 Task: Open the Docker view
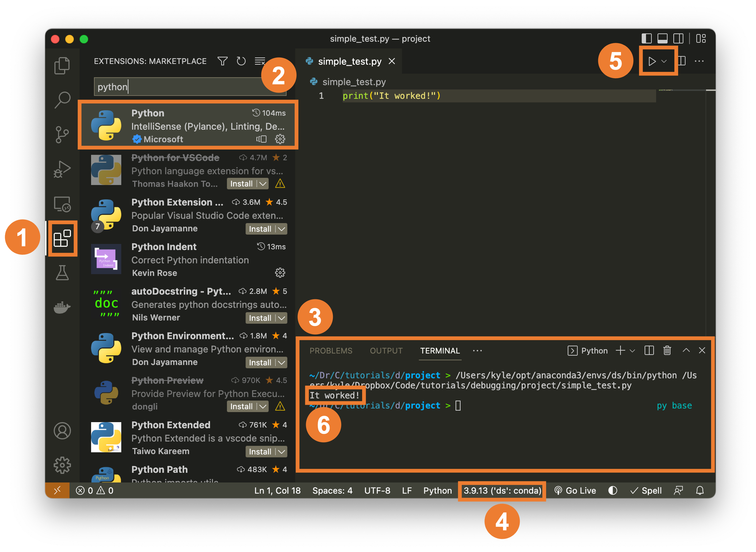[62, 307]
